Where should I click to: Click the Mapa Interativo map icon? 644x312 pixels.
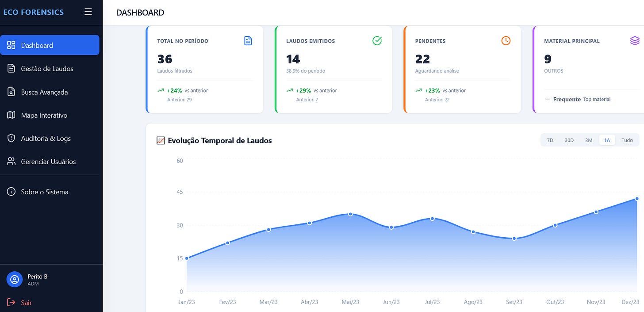11,115
